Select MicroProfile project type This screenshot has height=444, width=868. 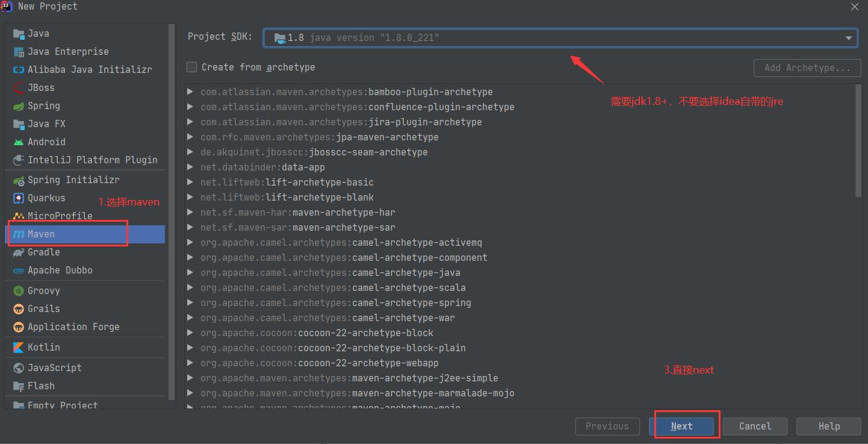tap(85, 216)
